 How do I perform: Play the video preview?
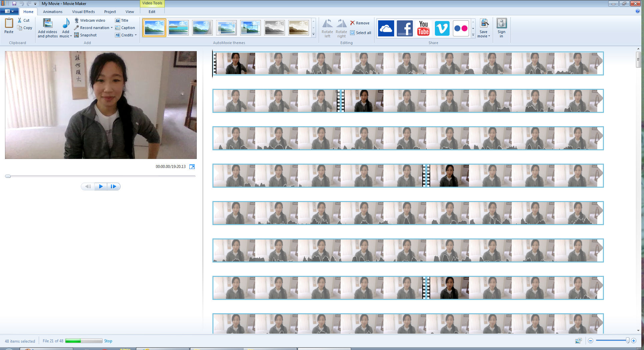click(101, 186)
